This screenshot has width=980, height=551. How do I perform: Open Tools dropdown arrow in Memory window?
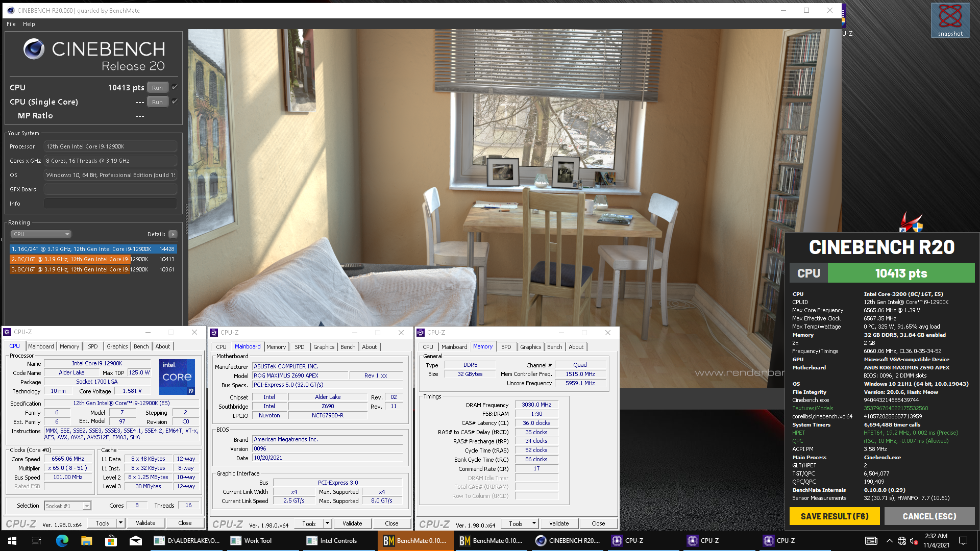pyautogui.click(x=534, y=523)
